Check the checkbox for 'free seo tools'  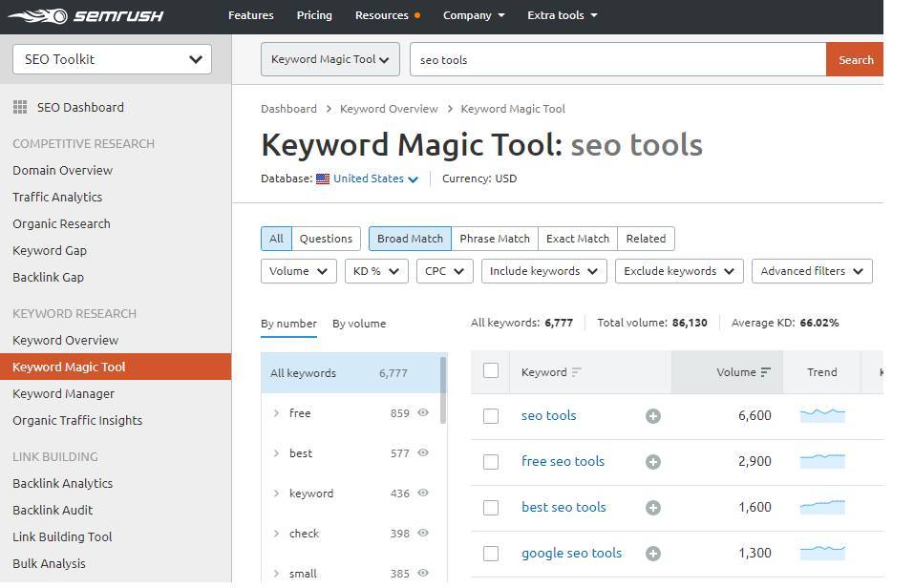491,461
